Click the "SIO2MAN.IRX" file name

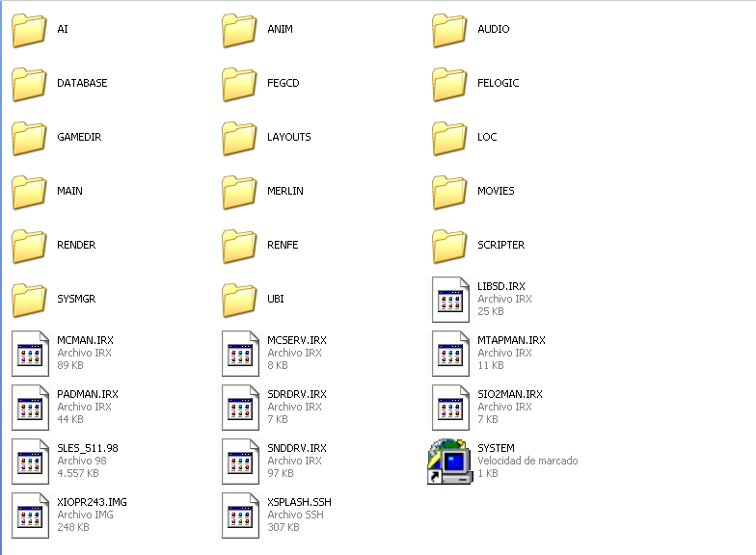coord(509,394)
